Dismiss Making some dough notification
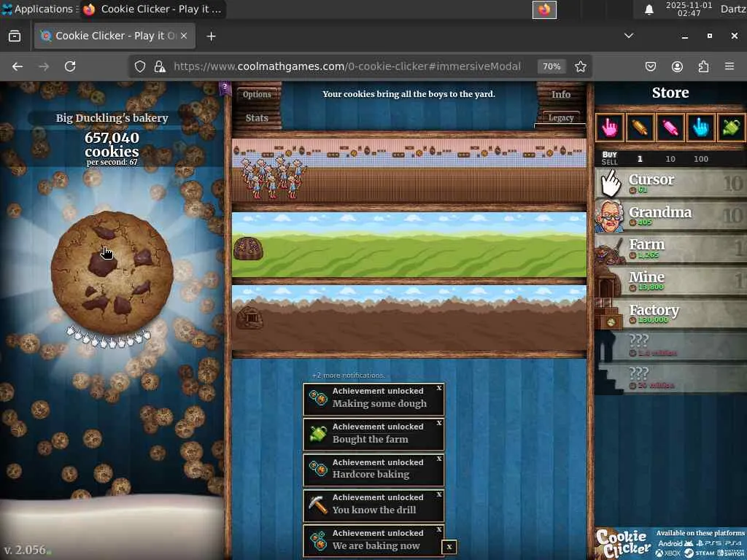 pyautogui.click(x=438, y=388)
